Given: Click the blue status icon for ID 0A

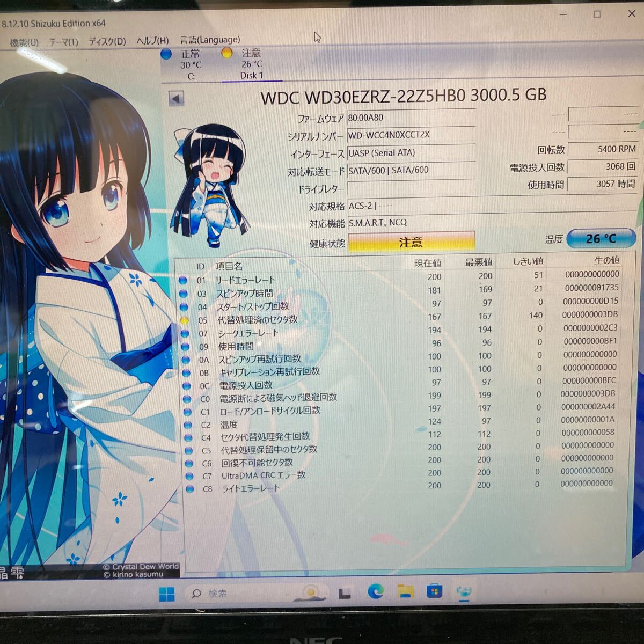Looking at the screenshot, I should (186, 360).
